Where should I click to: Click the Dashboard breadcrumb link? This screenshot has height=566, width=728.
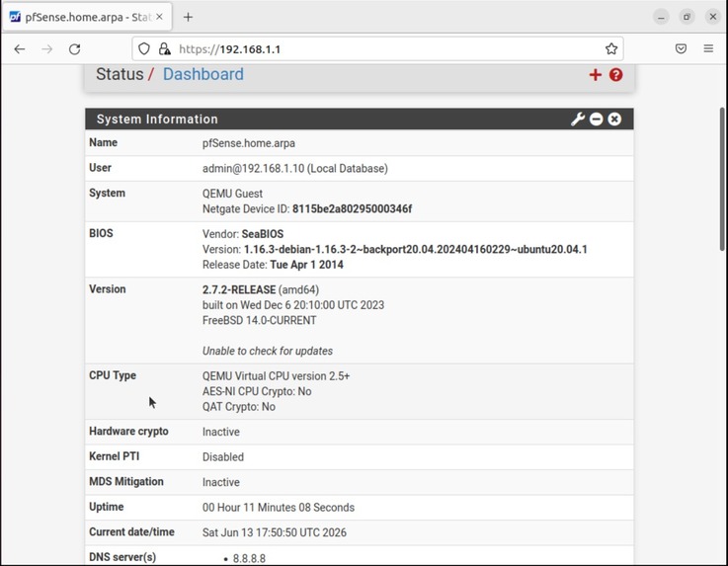[203, 74]
